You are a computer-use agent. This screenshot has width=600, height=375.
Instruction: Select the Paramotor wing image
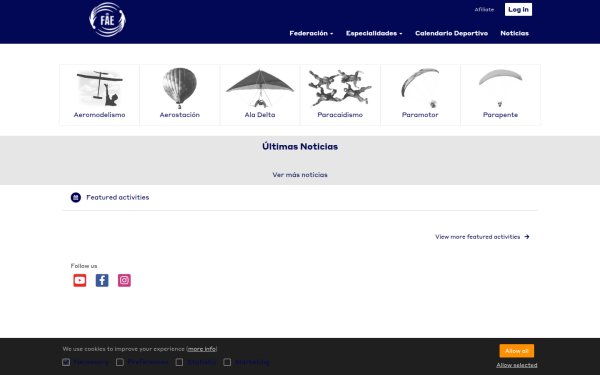[x=420, y=88]
